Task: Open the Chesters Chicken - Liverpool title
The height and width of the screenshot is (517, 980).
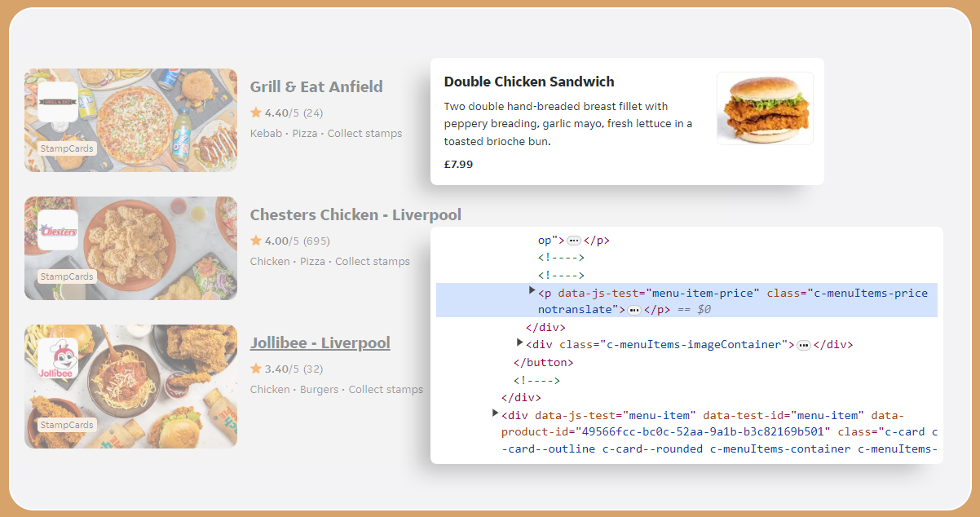Action: click(355, 215)
